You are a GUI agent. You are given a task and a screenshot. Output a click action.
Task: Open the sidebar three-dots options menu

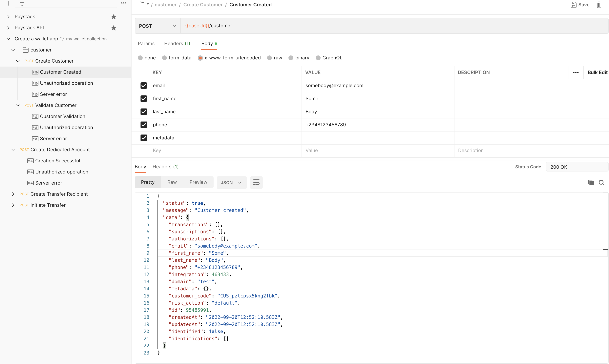[x=123, y=3]
